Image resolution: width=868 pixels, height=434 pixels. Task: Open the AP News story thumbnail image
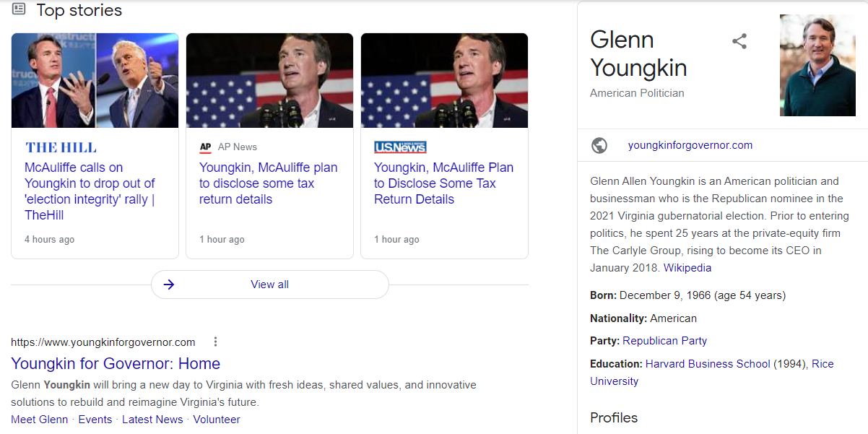[269, 80]
